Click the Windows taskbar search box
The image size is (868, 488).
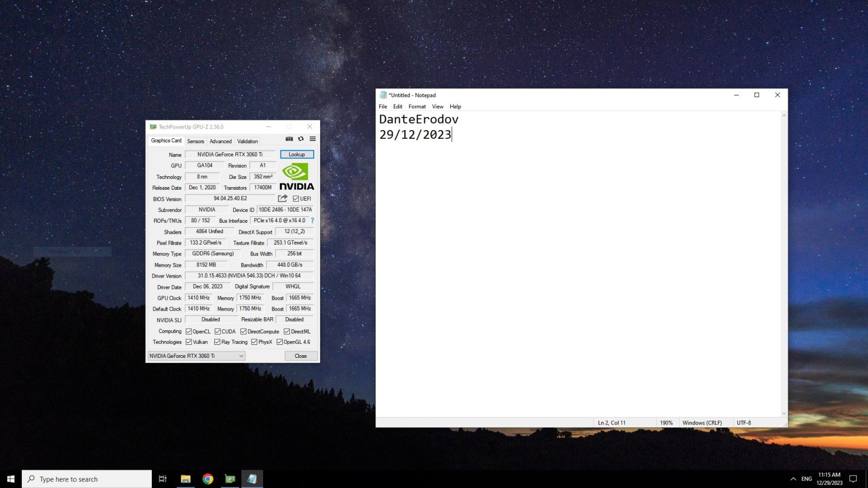click(x=87, y=479)
